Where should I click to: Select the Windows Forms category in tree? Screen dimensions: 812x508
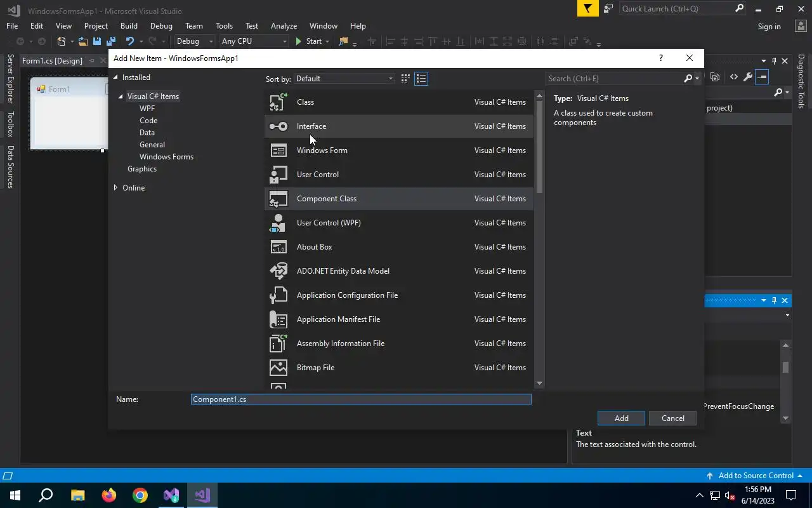pos(166,157)
